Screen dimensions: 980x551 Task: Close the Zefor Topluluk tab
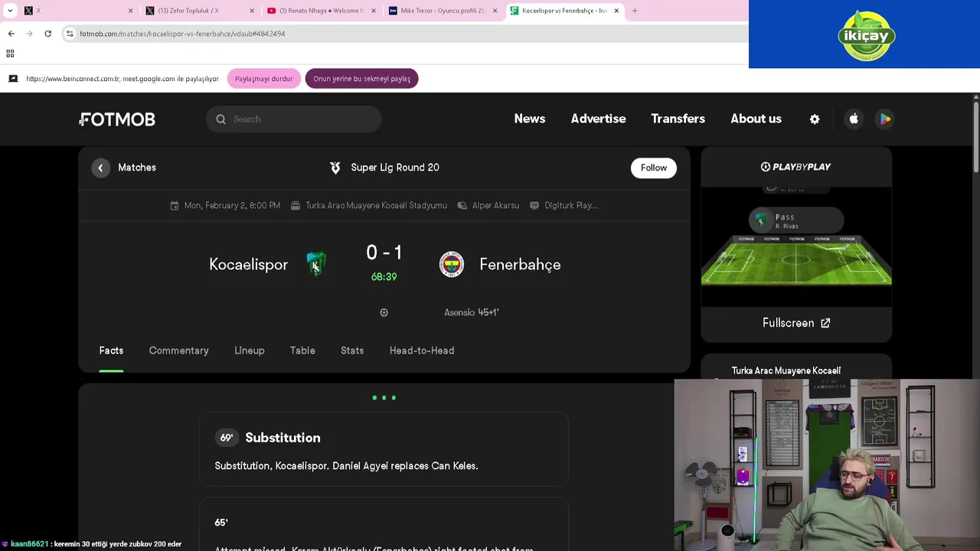(252, 11)
